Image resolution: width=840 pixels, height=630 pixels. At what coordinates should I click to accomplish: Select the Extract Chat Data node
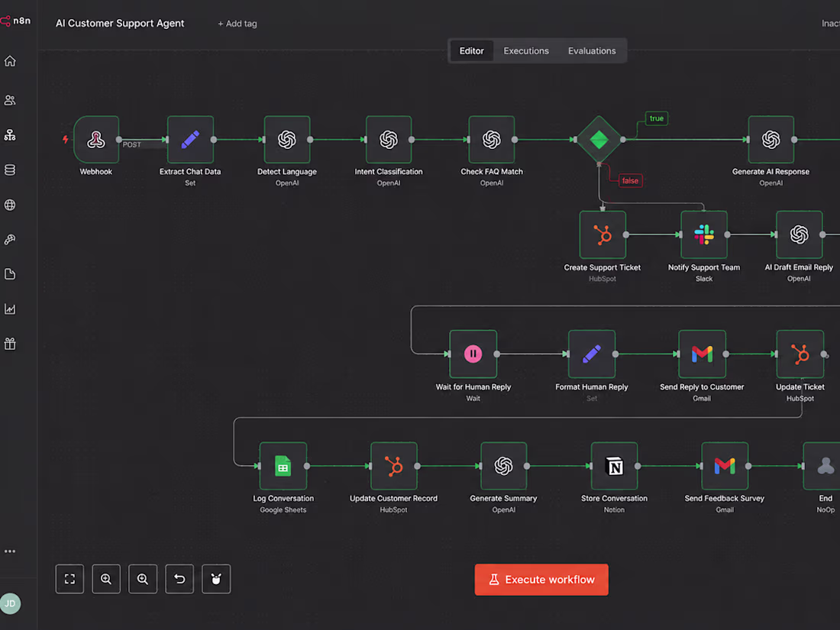point(191,140)
